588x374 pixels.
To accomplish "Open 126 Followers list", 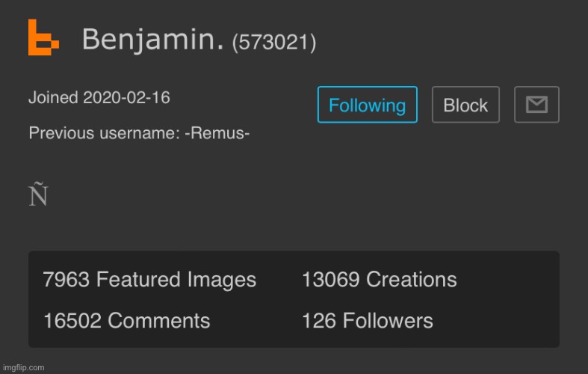I will coord(367,321).
